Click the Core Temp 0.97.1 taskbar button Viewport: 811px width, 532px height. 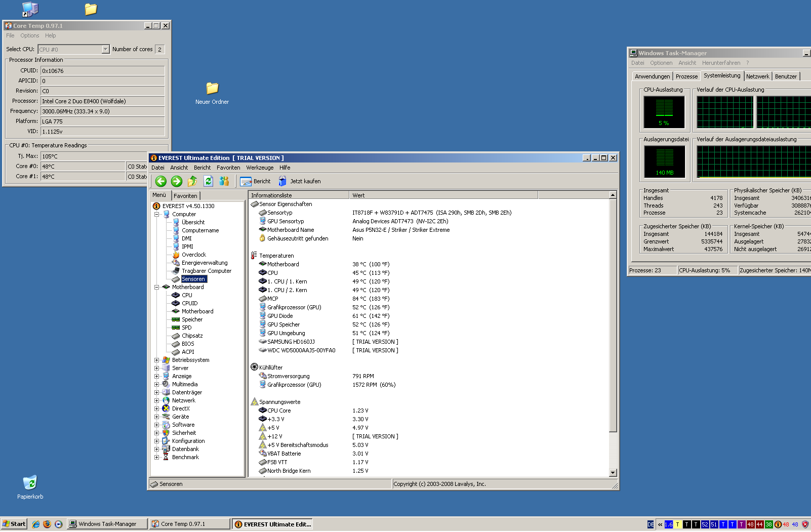190,524
